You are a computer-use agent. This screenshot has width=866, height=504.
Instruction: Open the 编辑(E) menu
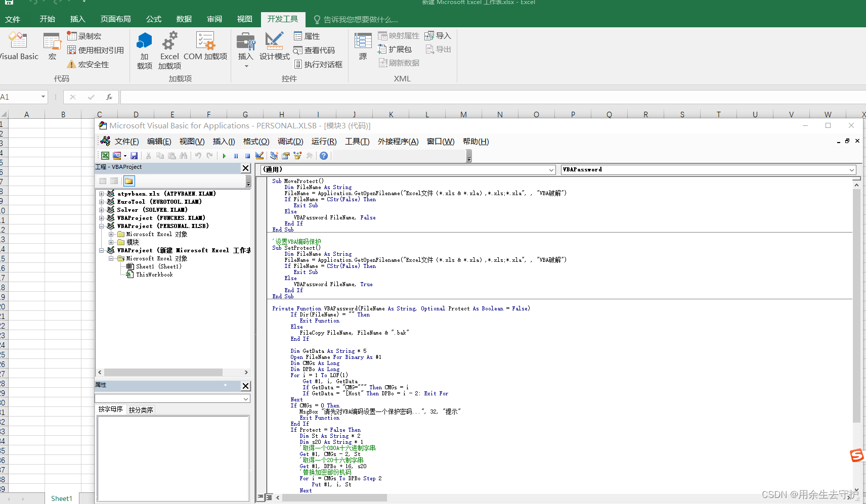pos(159,142)
